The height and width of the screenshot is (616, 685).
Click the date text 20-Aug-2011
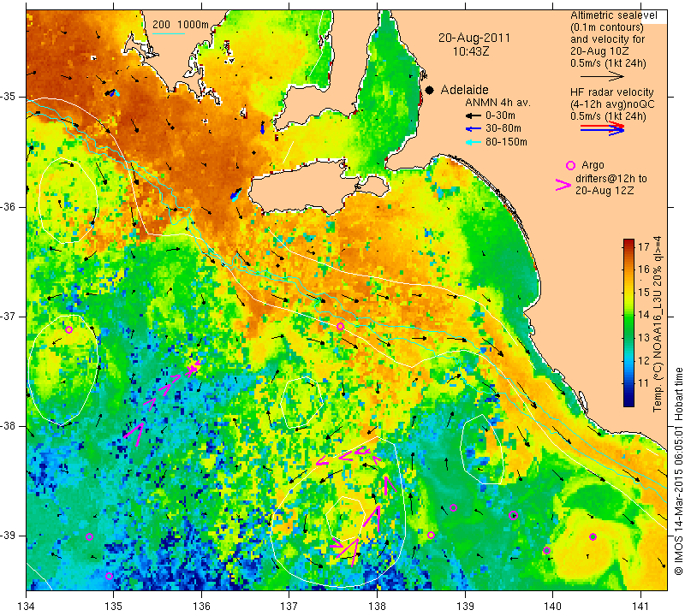pyautogui.click(x=474, y=38)
